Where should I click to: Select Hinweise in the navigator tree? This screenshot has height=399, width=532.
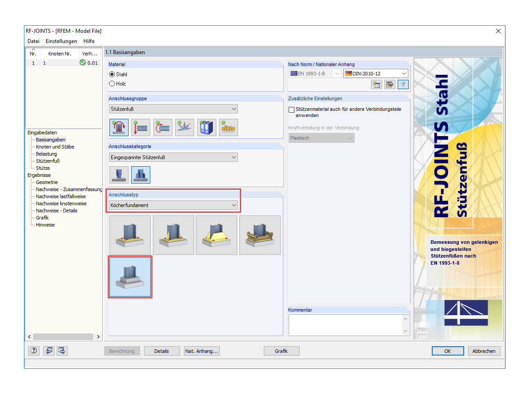click(45, 225)
